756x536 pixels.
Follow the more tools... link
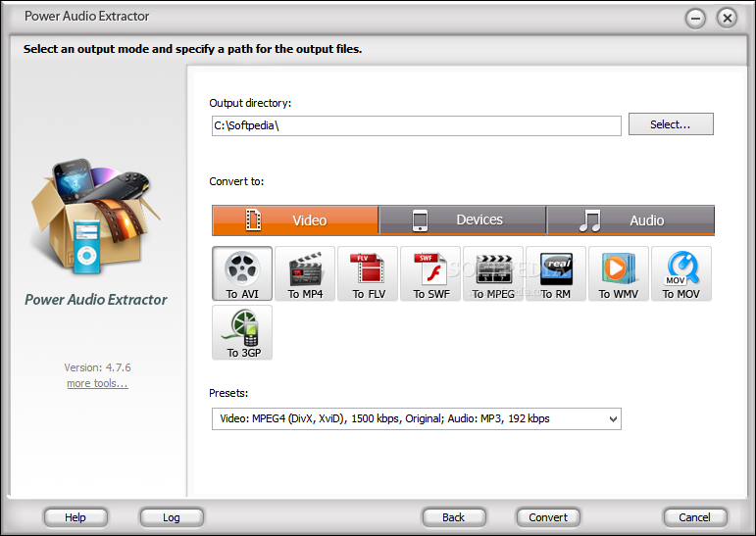coord(97,383)
